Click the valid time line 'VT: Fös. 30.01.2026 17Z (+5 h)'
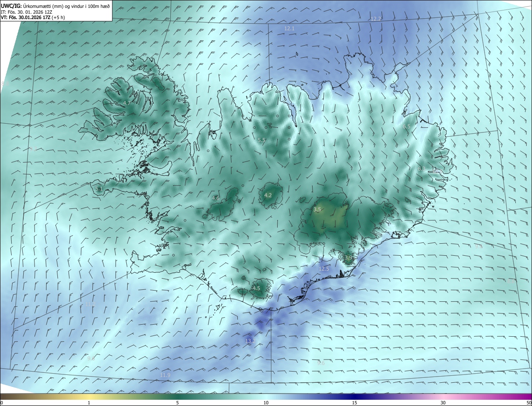Viewport: 532px width, 406px height. point(33,17)
